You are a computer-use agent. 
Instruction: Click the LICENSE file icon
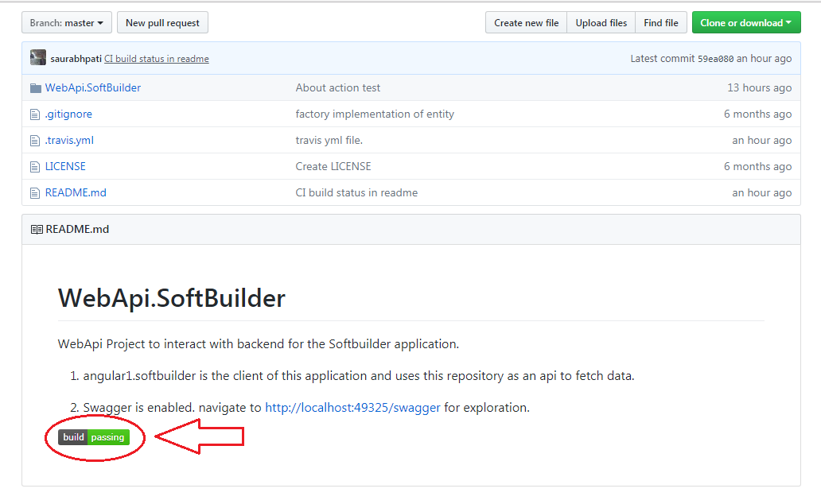point(35,167)
